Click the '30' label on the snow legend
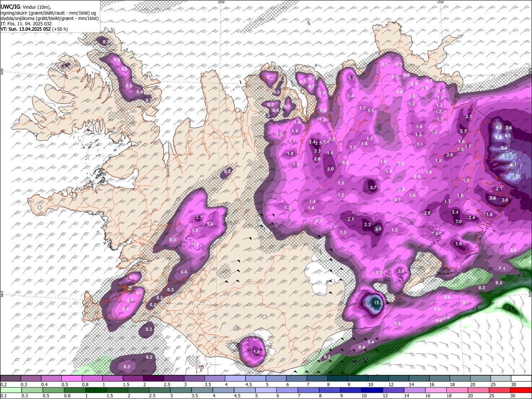 tap(514, 384)
